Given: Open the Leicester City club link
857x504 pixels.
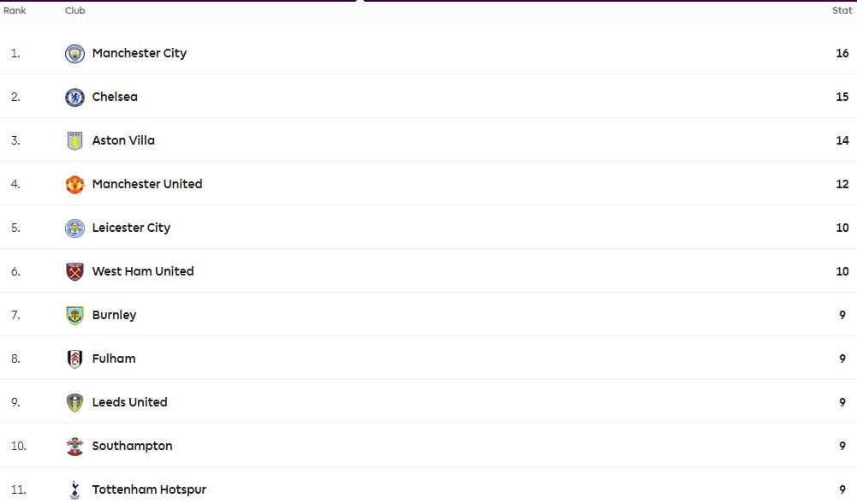Looking at the screenshot, I should pos(131,228).
